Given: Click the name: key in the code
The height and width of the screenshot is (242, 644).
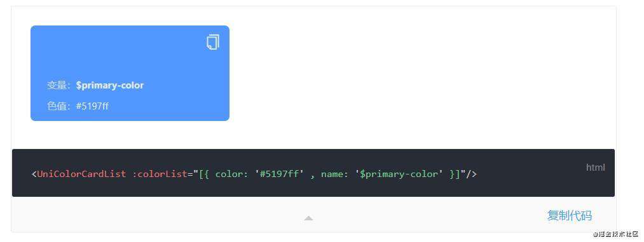Looking at the screenshot, I should point(335,174).
